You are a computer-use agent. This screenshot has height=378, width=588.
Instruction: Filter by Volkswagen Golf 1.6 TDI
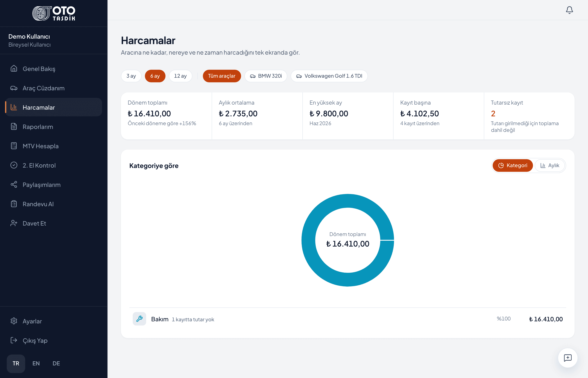329,76
